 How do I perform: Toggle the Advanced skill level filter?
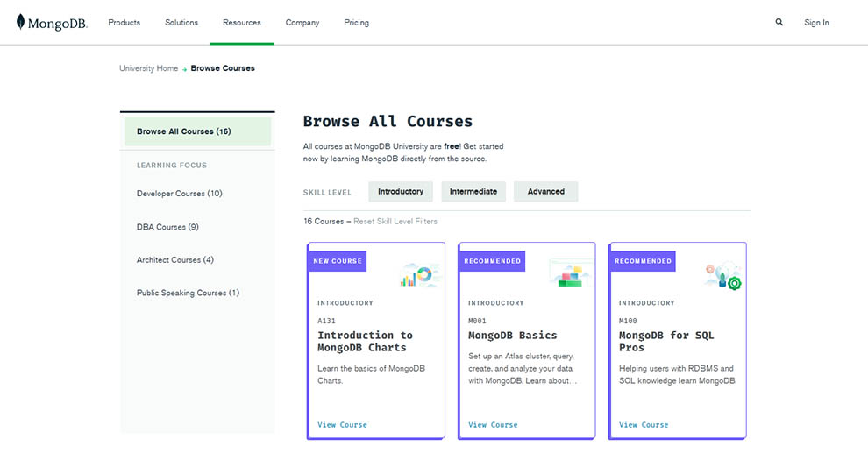click(x=546, y=191)
